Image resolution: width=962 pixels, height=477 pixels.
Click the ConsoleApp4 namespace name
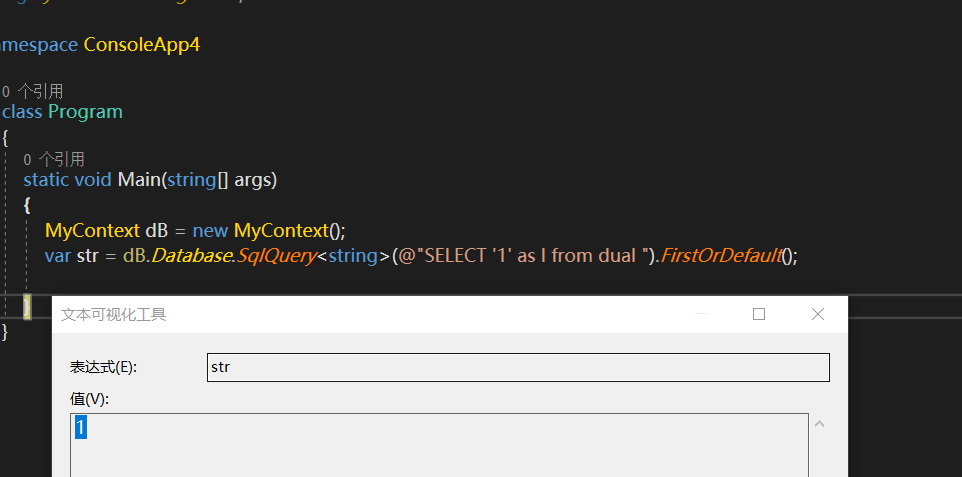coord(142,45)
